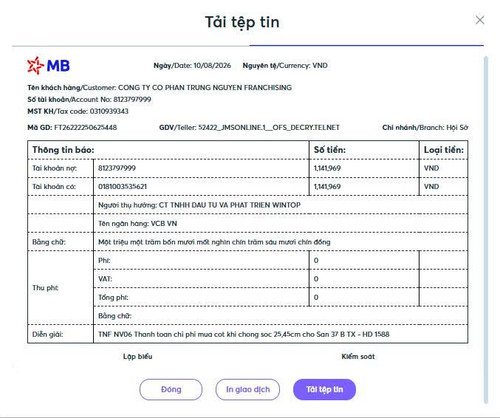Click the Tải tệp tin dialog title
Viewport: 500px width, 418px height.
[x=242, y=22]
